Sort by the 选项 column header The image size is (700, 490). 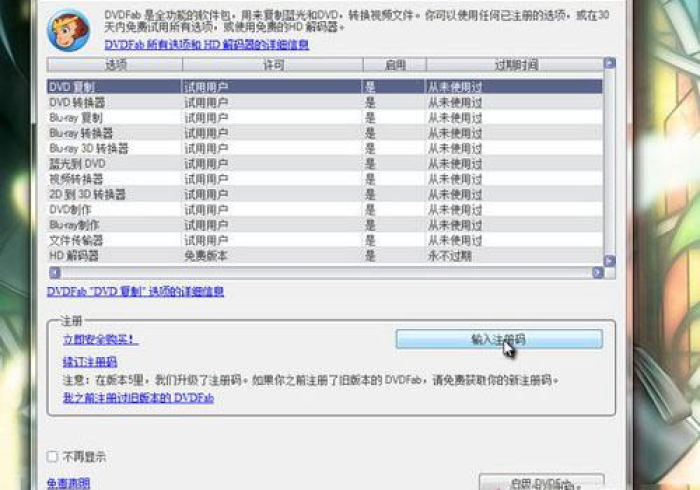pyautogui.click(x=115, y=64)
